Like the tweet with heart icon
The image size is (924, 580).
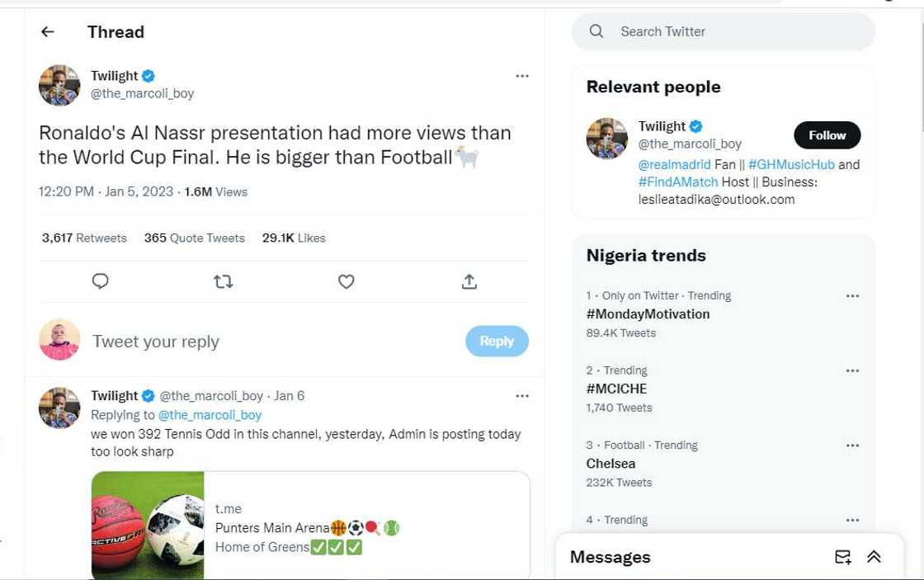coord(346,281)
